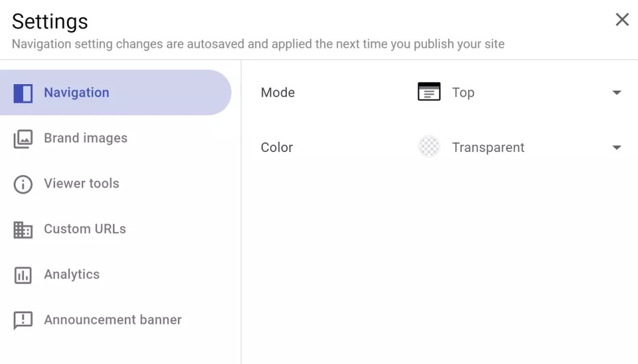Open the Analytics settings section

[72, 274]
